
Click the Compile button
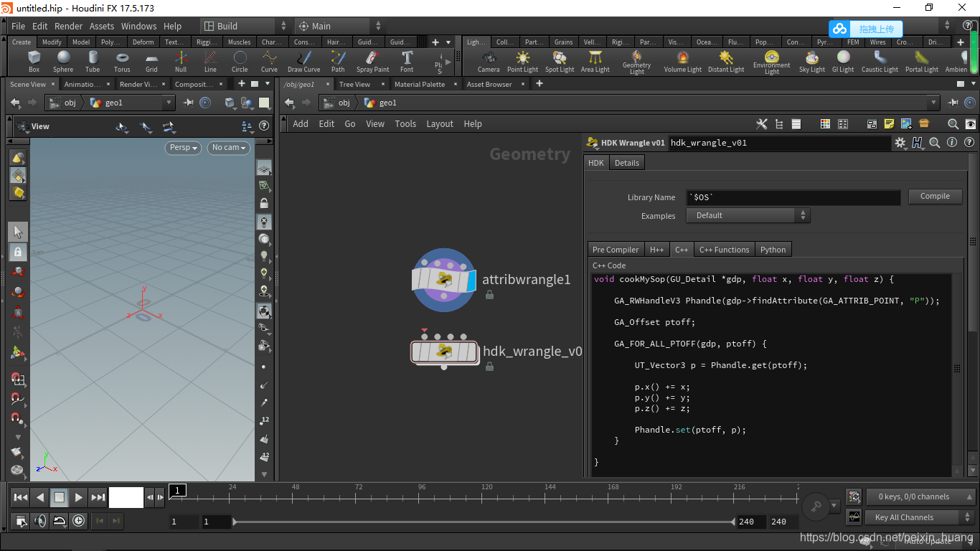[x=935, y=197]
